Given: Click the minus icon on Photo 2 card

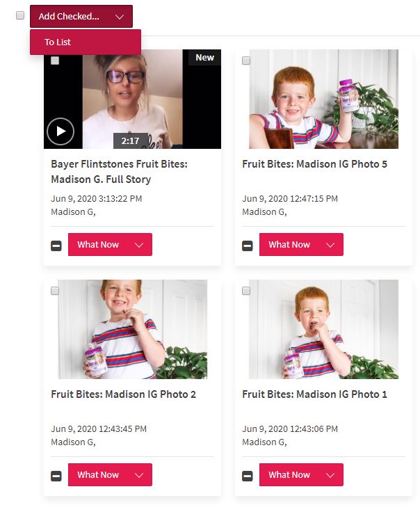Looking at the screenshot, I should click(56, 476).
